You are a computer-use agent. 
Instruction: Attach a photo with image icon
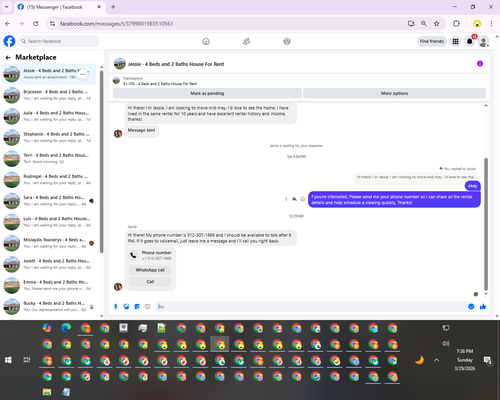pos(126,307)
